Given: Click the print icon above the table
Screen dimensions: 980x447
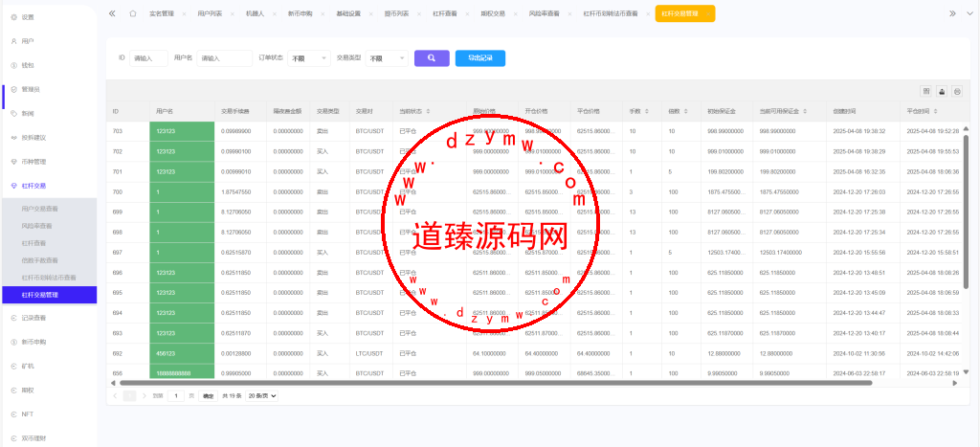Looking at the screenshot, I should click(x=957, y=91).
